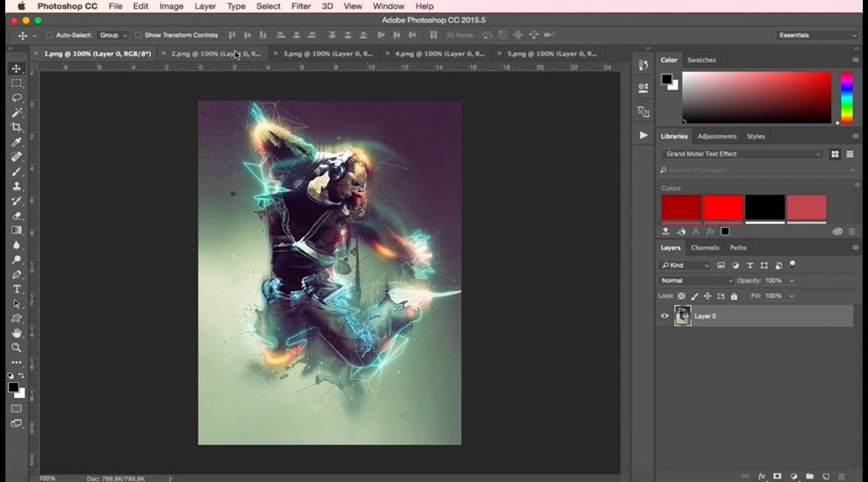Create a new layer icon

coord(825,476)
